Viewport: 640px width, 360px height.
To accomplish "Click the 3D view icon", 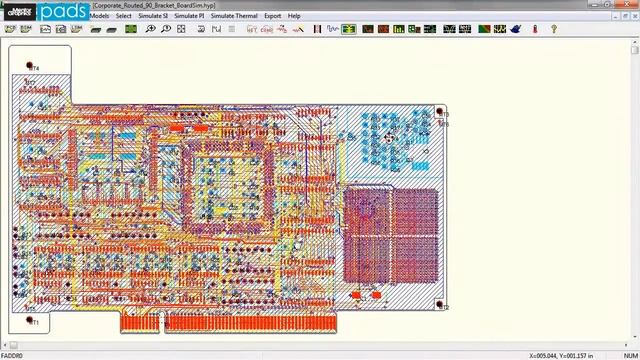I will point(201,29).
